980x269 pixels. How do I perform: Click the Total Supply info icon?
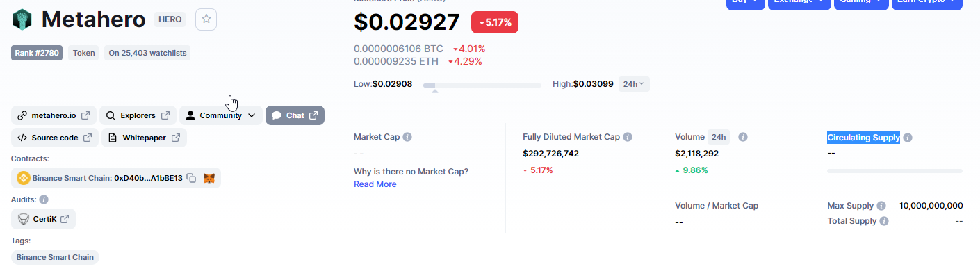(x=884, y=221)
